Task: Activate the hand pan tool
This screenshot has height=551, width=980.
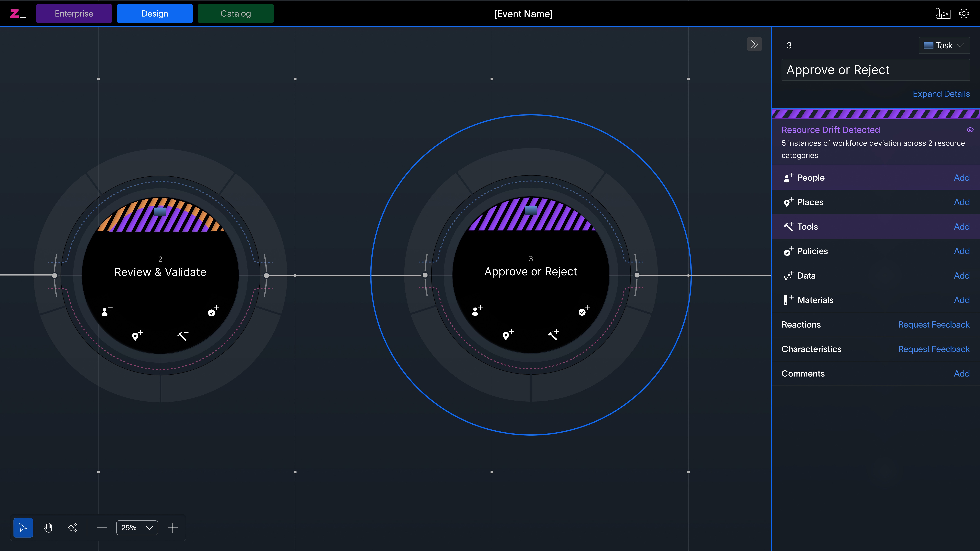Action: coord(48,527)
